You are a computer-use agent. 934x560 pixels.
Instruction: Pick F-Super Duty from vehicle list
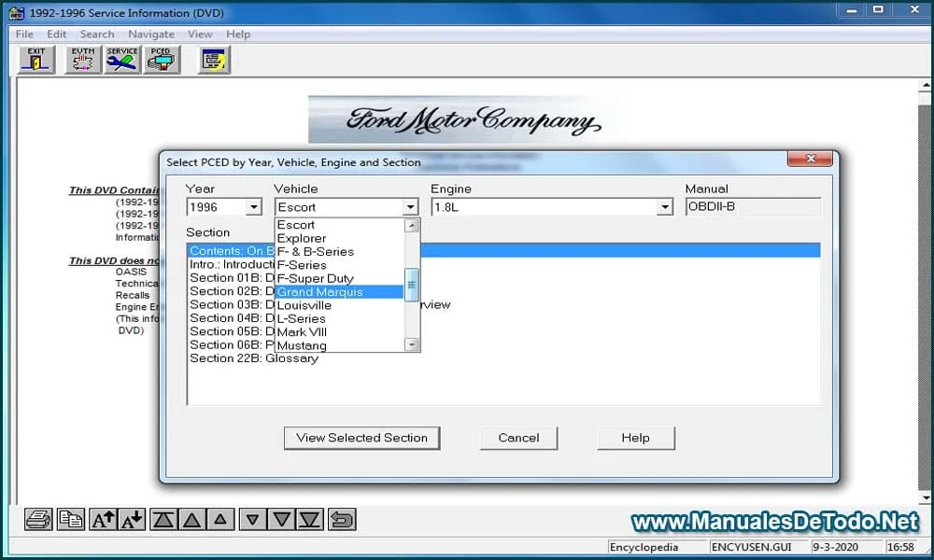tap(339, 278)
